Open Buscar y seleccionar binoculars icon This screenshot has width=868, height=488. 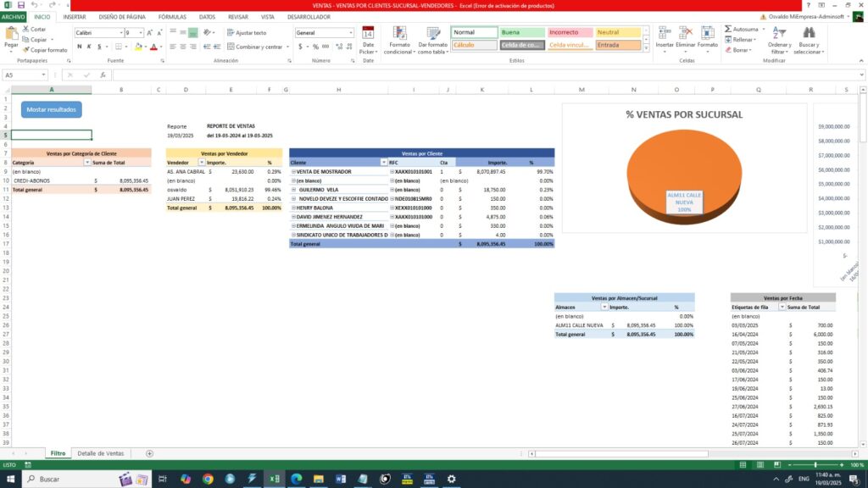809,33
